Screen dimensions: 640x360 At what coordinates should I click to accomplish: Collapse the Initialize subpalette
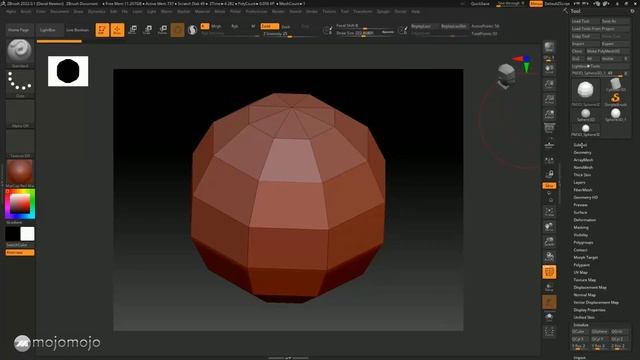581,325
